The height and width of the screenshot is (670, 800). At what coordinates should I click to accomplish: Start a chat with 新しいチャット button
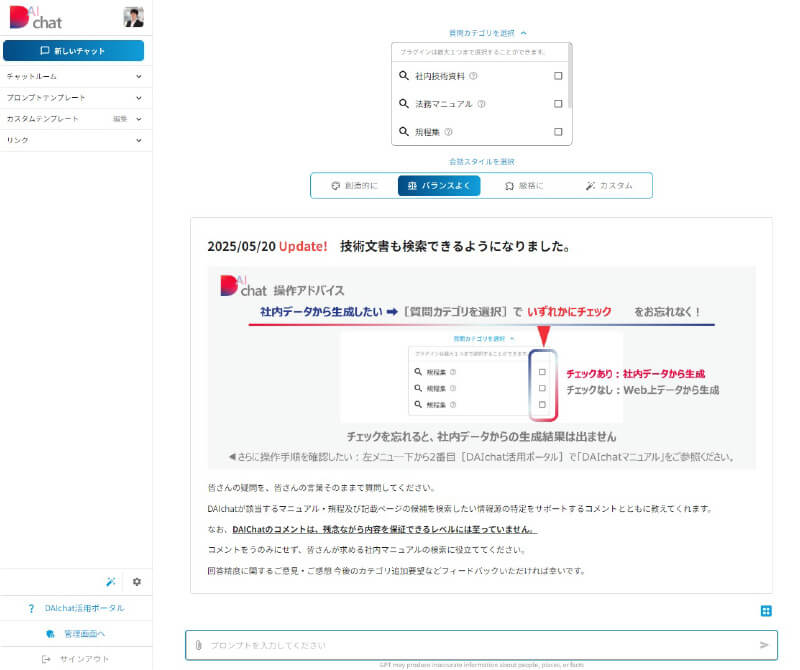pyautogui.click(x=73, y=51)
